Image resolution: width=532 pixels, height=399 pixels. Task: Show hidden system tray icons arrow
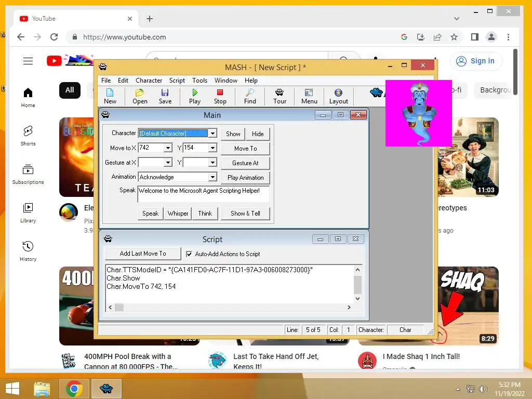tap(458, 389)
